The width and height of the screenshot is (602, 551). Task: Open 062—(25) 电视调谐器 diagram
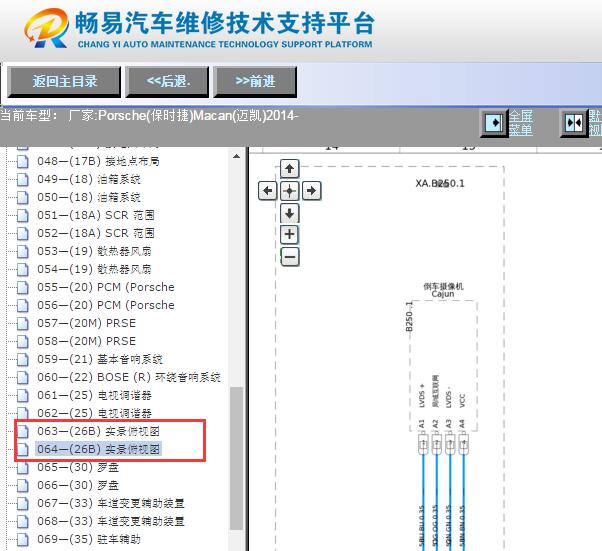pos(94,414)
